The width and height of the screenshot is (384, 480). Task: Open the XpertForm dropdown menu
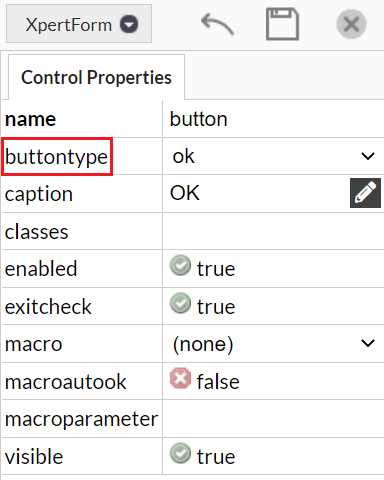[x=79, y=24]
